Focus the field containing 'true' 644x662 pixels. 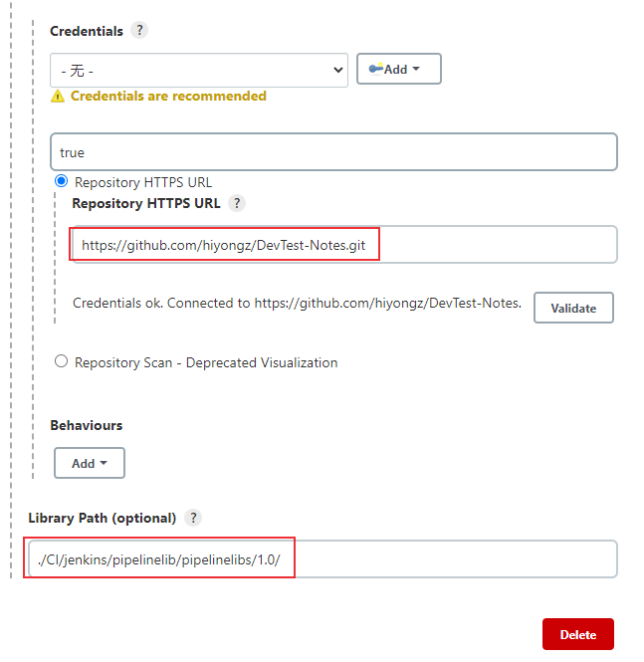click(333, 152)
